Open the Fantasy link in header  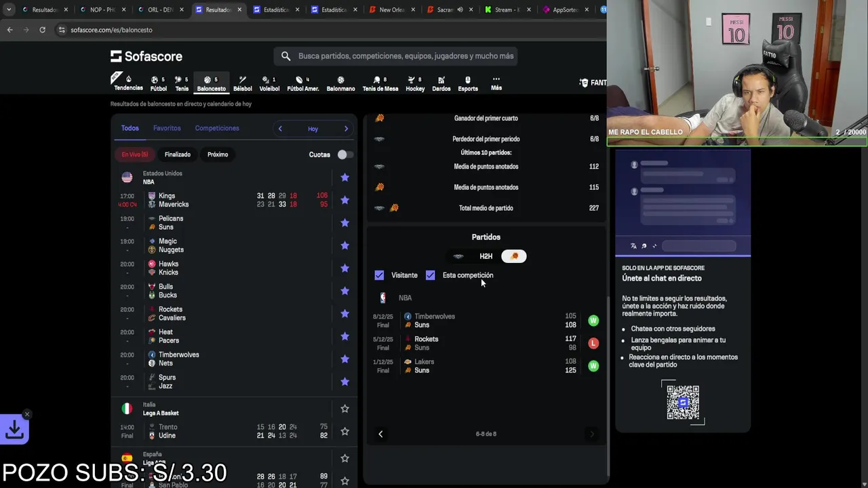click(593, 83)
